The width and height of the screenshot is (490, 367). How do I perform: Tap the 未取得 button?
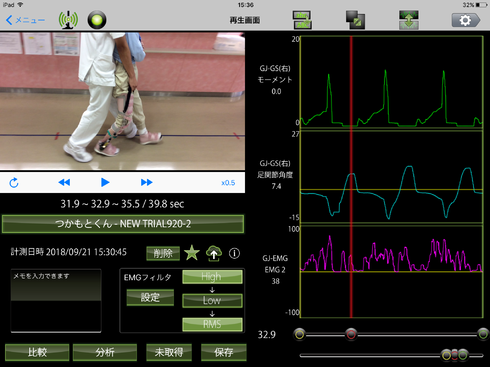[169, 352]
